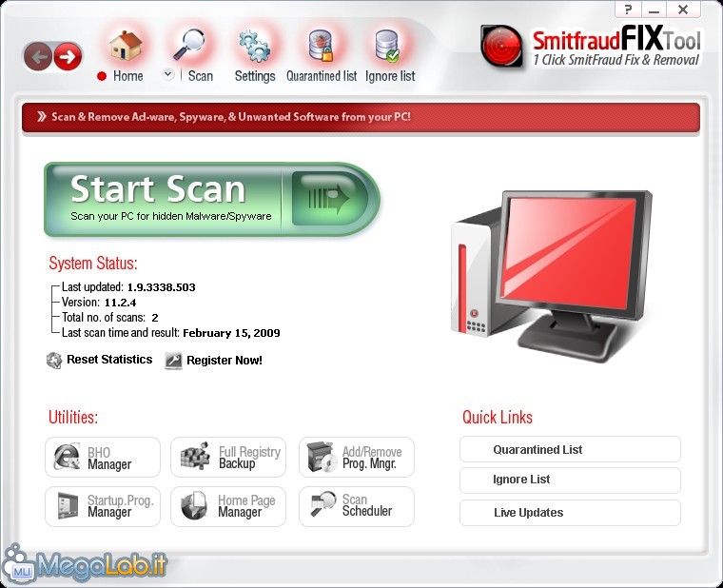Viewport: 723px width, 588px height.
Task: Click the Startup Prog. Manager icon
Action: click(x=68, y=506)
